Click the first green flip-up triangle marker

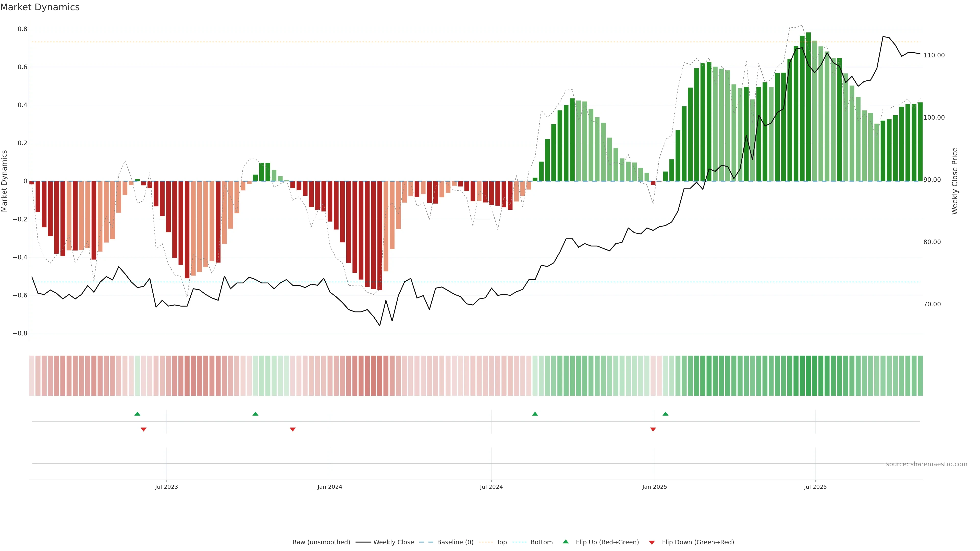[137, 414]
